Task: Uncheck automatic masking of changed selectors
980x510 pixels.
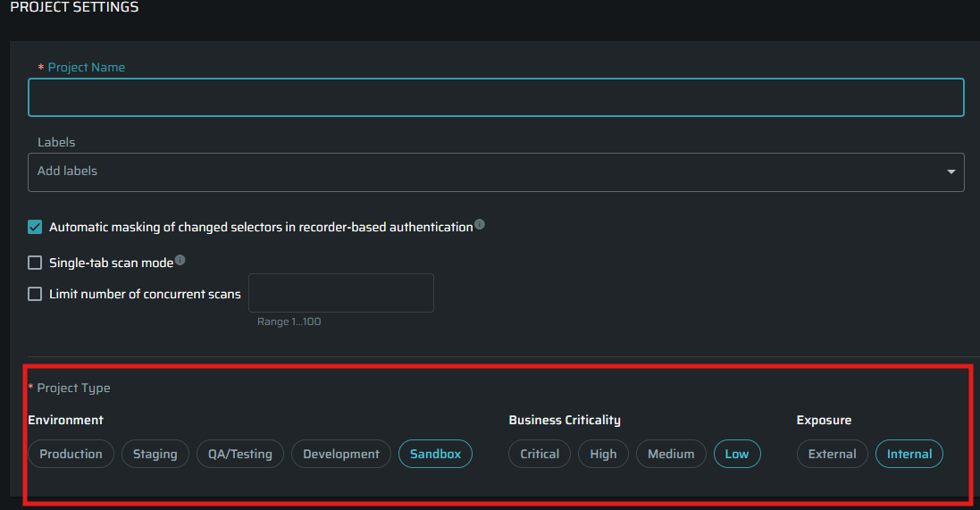Action: pyautogui.click(x=35, y=227)
